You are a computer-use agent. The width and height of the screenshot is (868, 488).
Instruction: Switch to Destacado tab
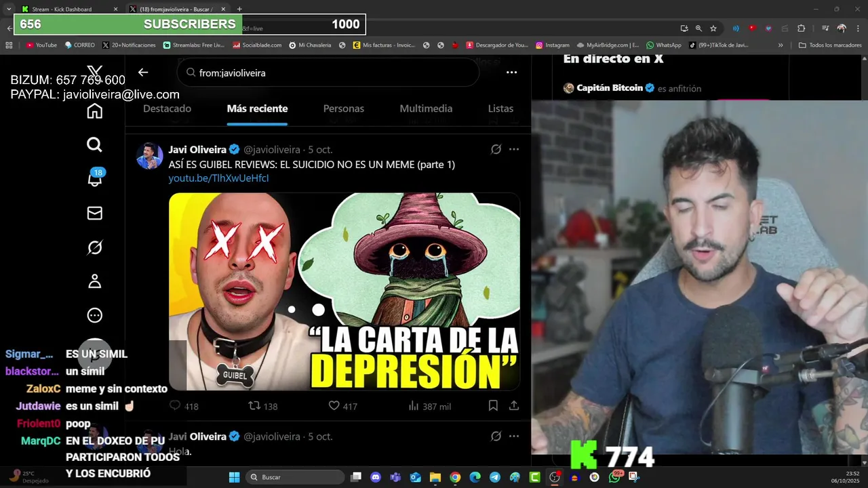(167, 108)
